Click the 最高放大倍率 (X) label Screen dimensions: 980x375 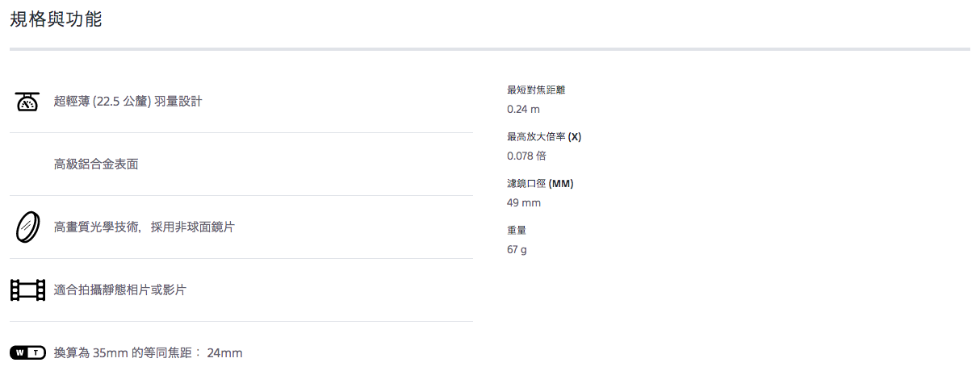pos(544,136)
